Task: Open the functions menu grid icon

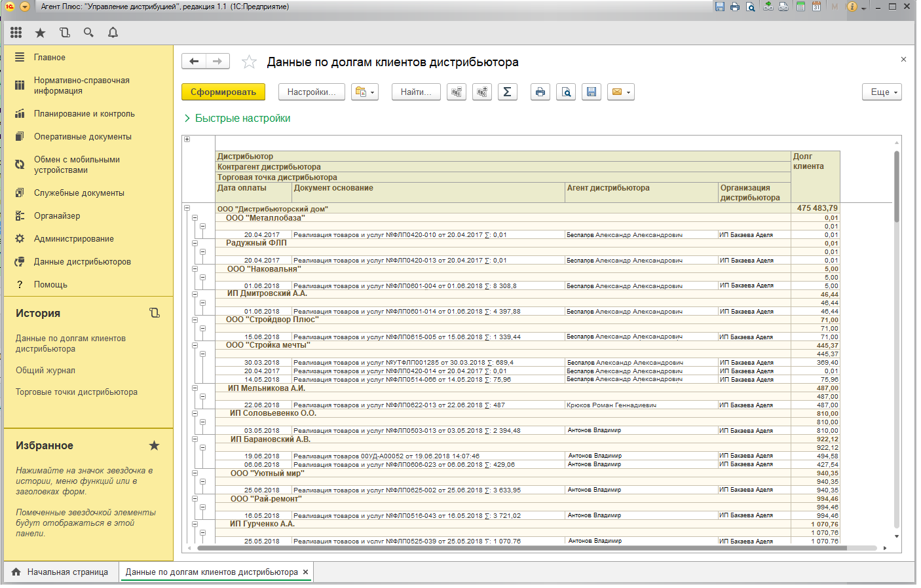Action: (16, 32)
